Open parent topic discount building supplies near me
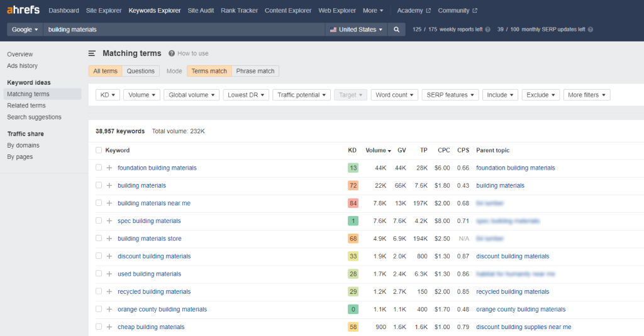644x336 pixels. pos(524,327)
